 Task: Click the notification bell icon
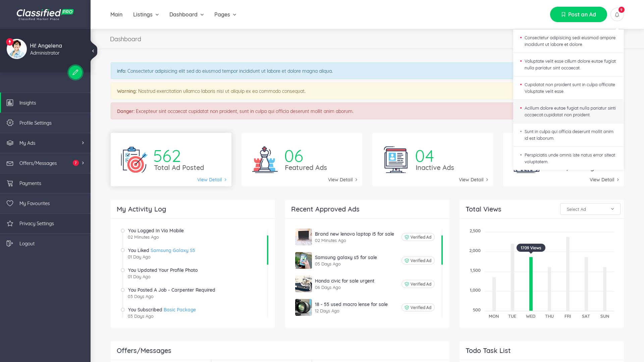[x=617, y=15]
